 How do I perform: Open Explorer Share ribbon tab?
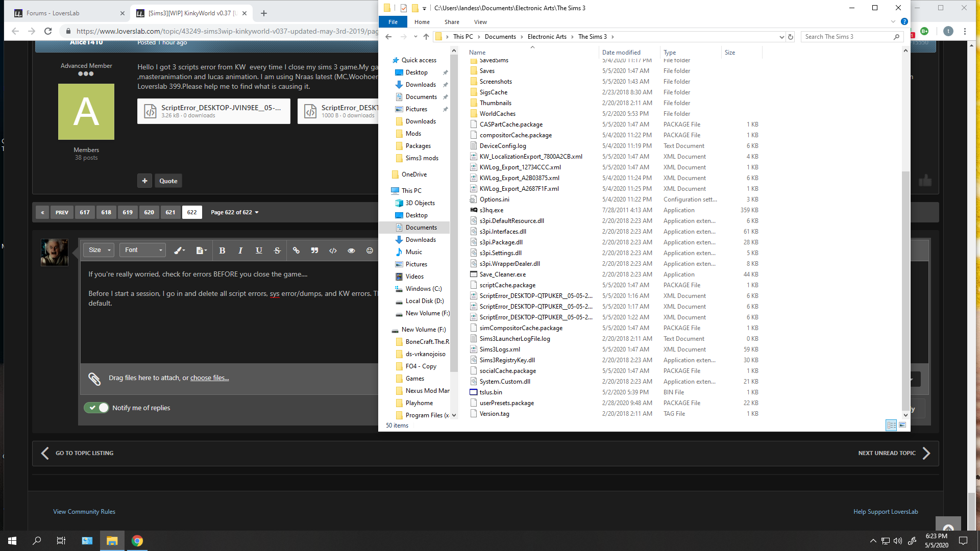[452, 22]
